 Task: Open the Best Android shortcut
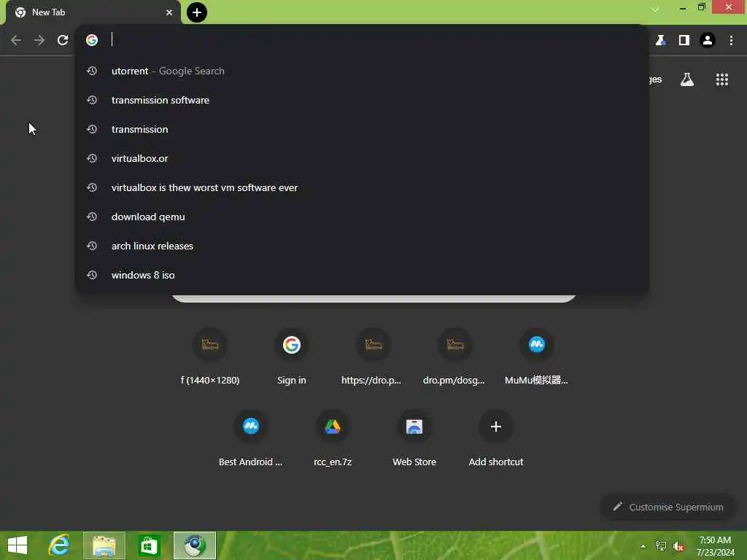point(251,438)
